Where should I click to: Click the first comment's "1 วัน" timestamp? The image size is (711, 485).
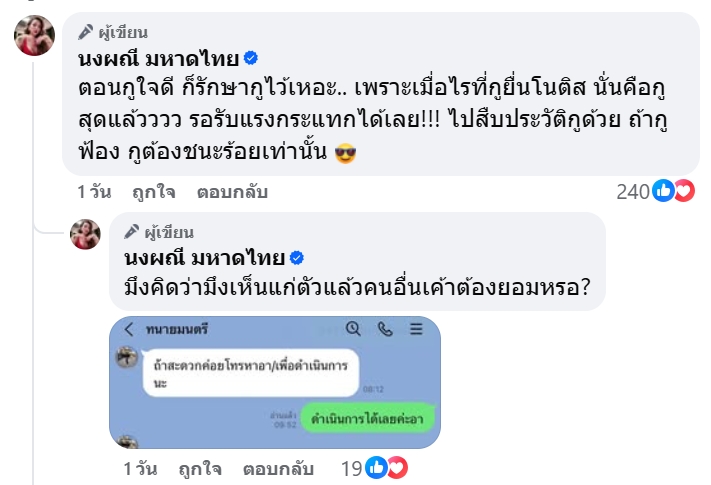[x=94, y=191]
